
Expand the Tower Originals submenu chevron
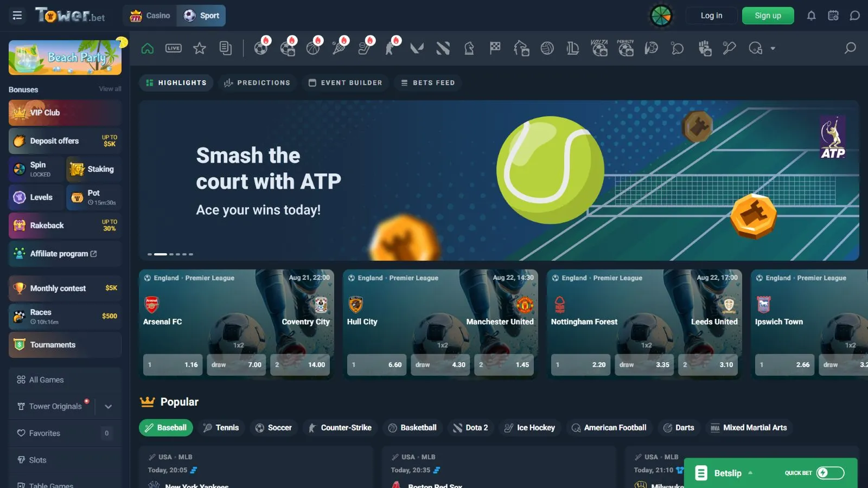(108, 406)
